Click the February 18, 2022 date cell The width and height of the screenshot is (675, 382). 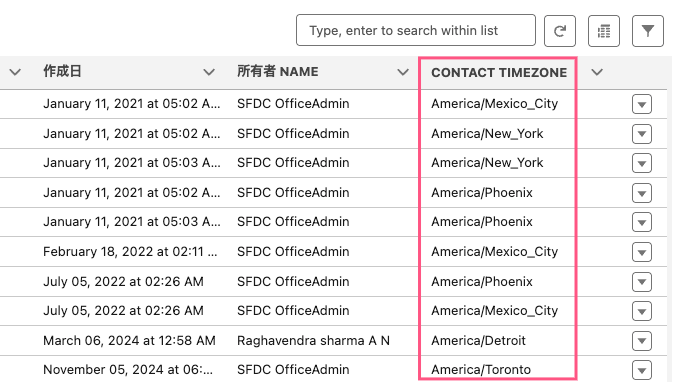click(x=130, y=252)
